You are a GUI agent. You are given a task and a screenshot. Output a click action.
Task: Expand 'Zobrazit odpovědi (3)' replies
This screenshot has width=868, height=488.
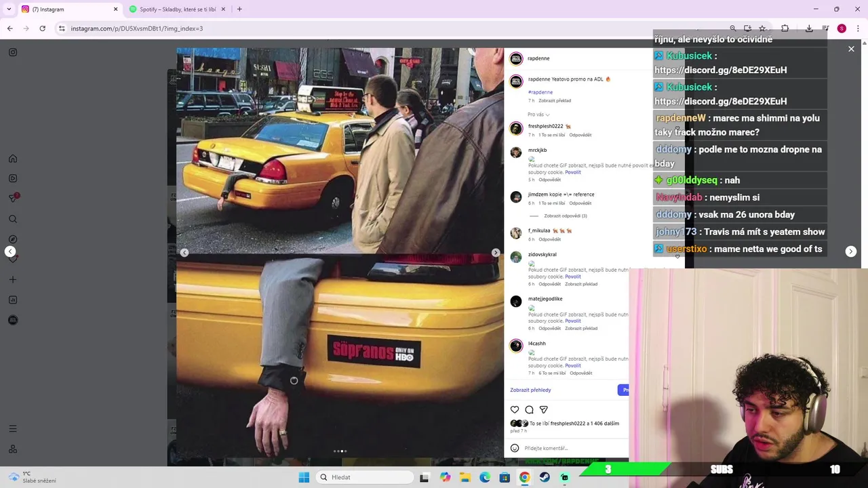565,216
